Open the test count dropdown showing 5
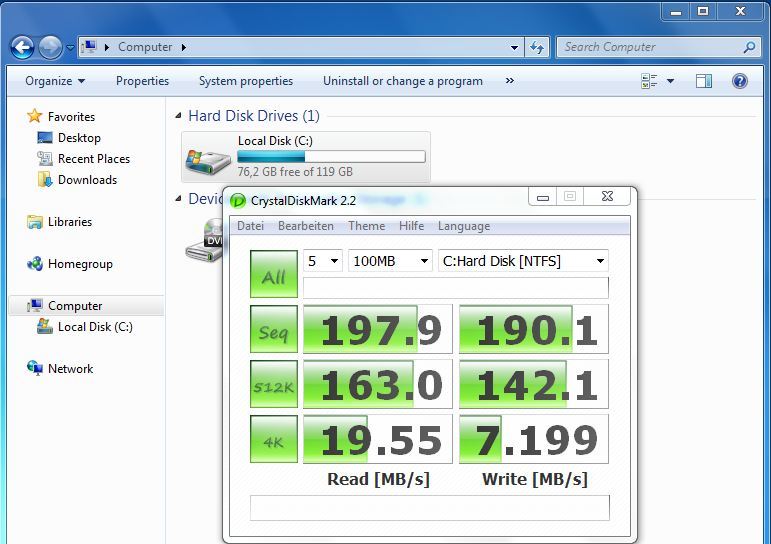Screen dimensions: 771x544 pos(323,261)
